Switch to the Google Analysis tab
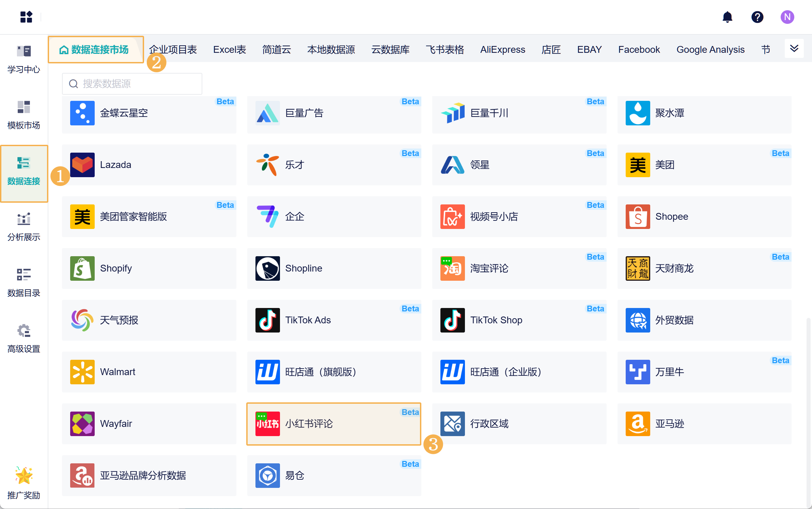This screenshot has height=509, width=812. coord(710,50)
